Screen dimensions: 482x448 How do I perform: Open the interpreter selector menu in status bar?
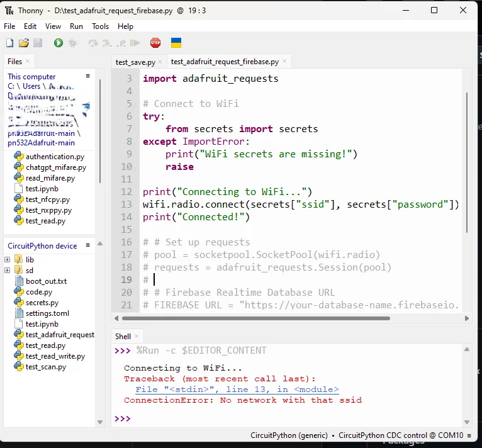(x=469, y=435)
